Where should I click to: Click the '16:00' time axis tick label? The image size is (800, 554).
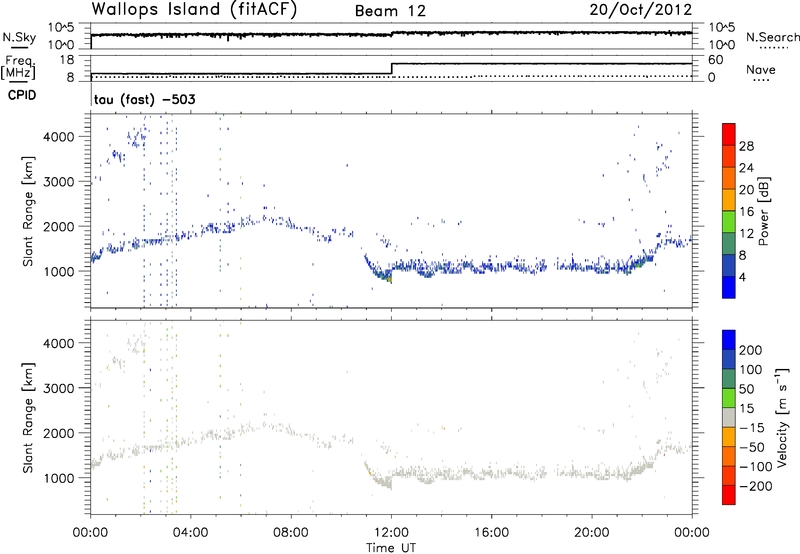491,533
